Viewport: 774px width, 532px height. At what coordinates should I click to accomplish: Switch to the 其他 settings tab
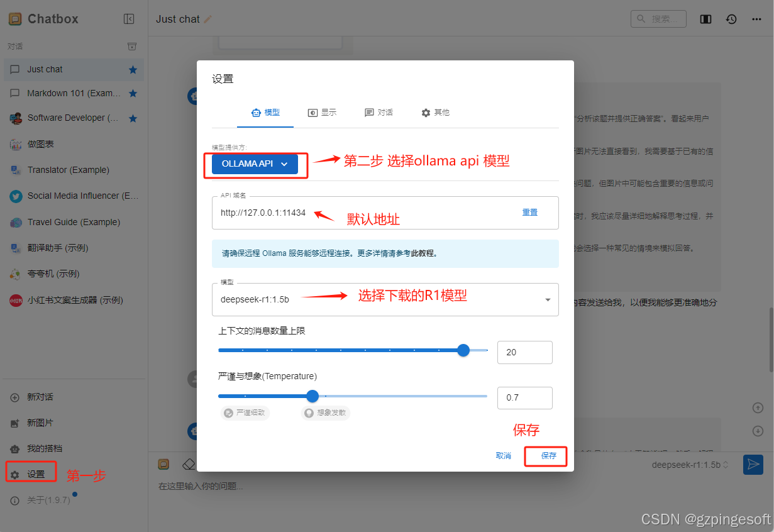pyautogui.click(x=435, y=113)
